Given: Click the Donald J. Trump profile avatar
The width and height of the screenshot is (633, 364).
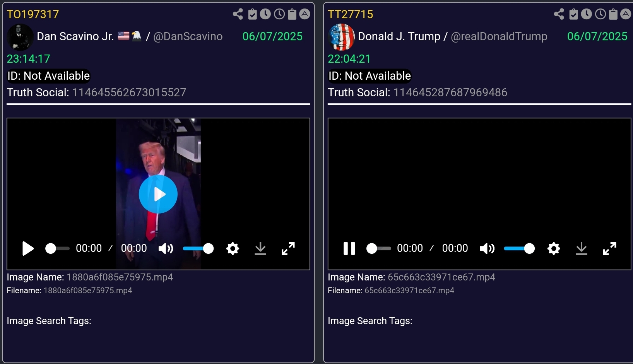Looking at the screenshot, I should click(x=341, y=37).
